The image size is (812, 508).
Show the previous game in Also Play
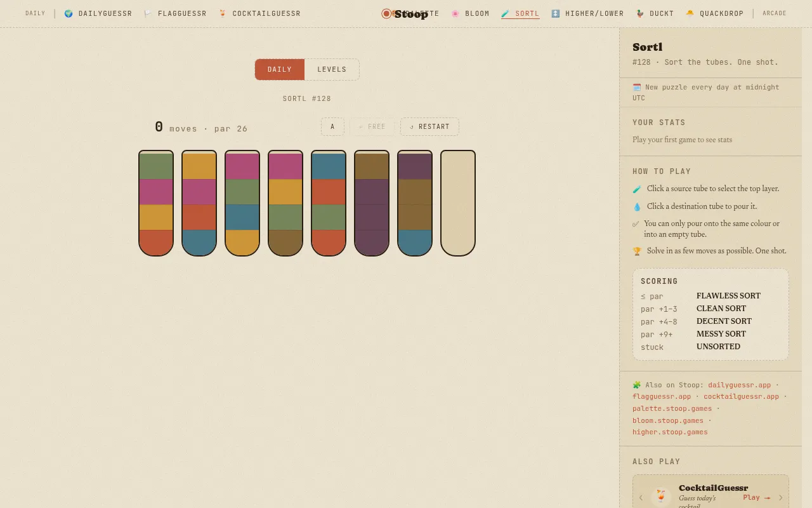tap(641, 497)
